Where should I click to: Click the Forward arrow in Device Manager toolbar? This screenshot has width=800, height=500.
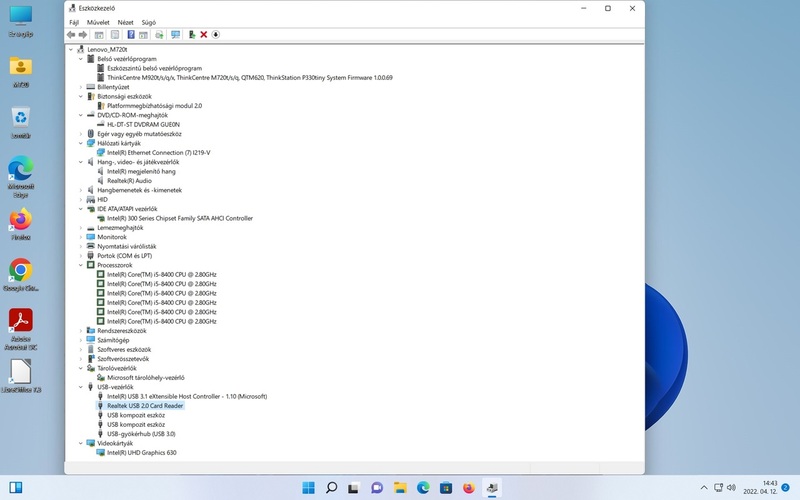tap(83, 35)
